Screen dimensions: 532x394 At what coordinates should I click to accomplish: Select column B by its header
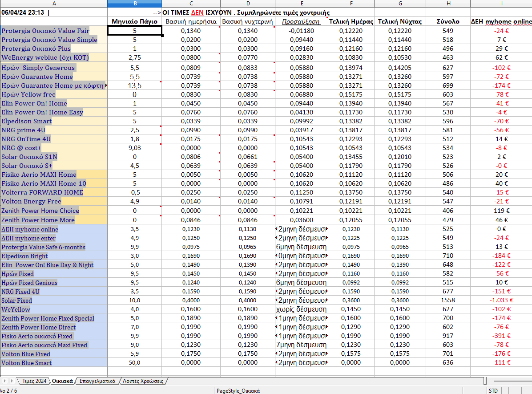(x=135, y=4)
